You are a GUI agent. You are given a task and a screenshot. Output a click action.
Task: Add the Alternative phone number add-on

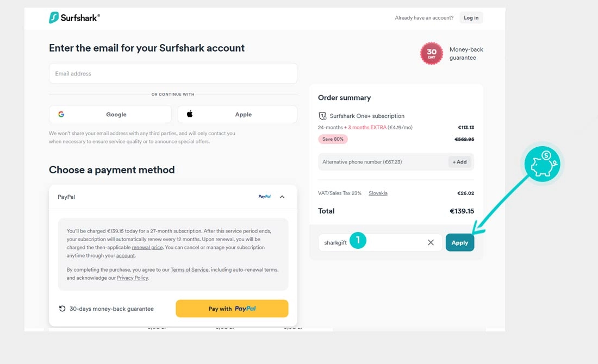pos(459,162)
